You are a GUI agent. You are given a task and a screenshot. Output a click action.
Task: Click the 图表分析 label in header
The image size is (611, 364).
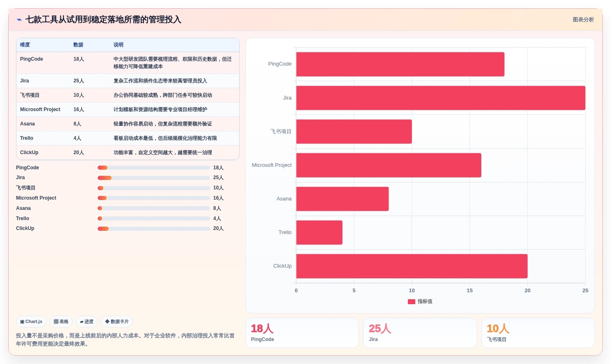coord(583,20)
